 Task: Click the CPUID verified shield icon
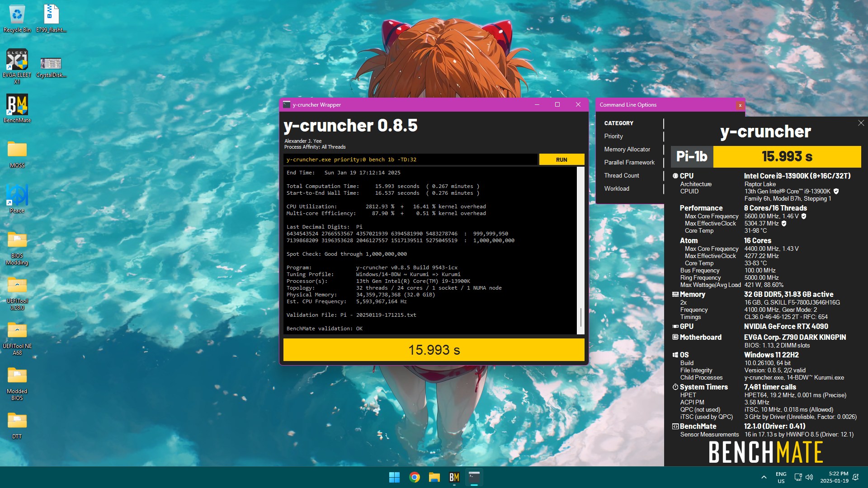pos(836,191)
